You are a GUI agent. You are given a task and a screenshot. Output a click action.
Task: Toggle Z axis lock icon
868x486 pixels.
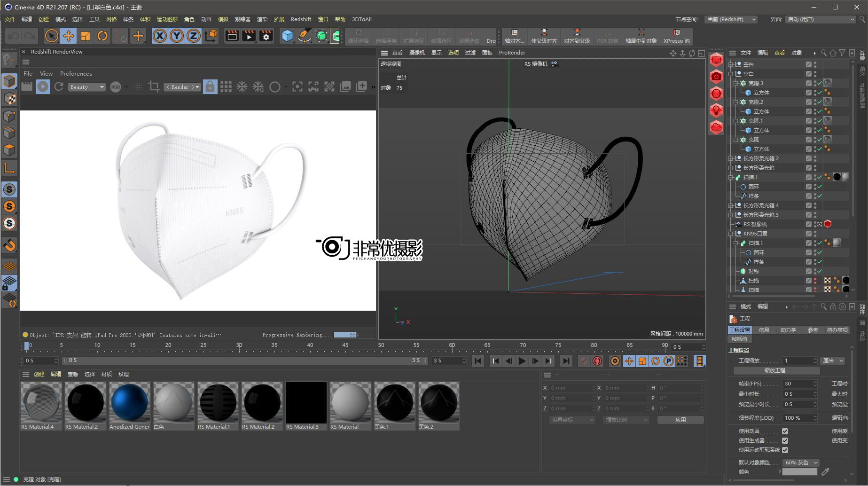coord(194,36)
